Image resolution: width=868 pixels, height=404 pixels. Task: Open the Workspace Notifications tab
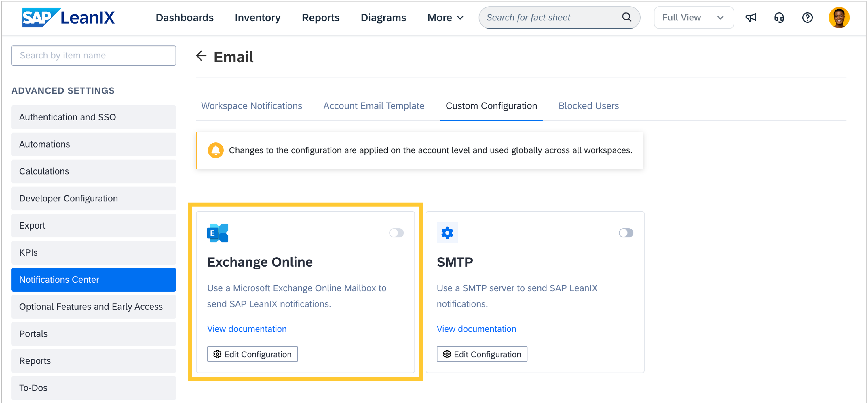pyautogui.click(x=251, y=106)
